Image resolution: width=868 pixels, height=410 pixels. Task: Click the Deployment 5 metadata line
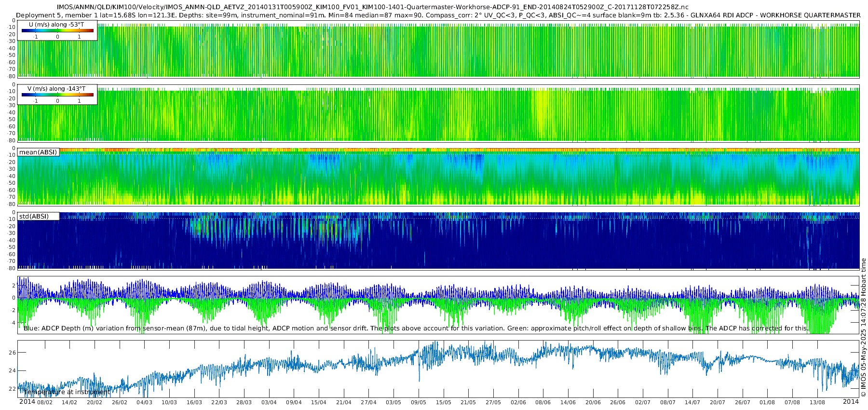coord(438,15)
